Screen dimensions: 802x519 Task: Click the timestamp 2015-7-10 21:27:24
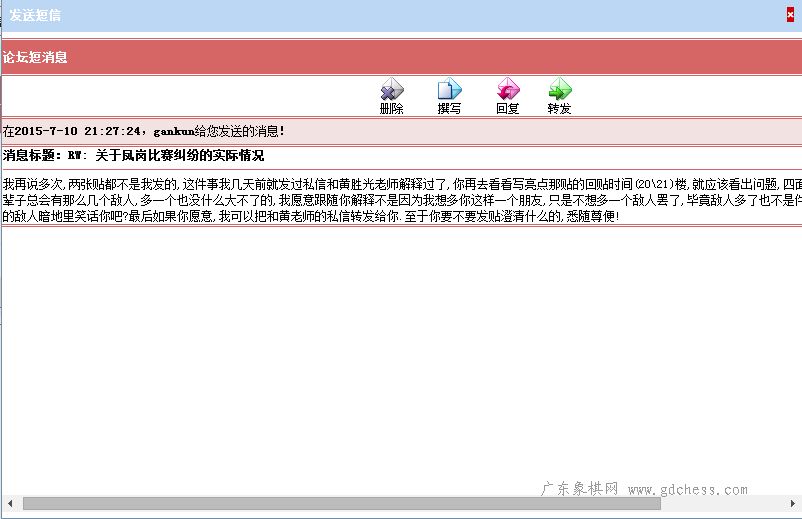[x=77, y=131]
